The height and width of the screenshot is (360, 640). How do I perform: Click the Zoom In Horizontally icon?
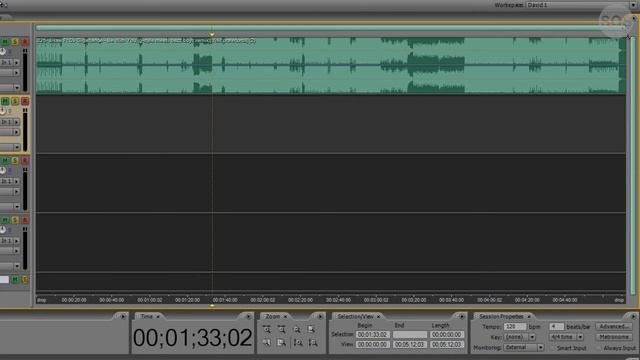(x=267, y=329)
